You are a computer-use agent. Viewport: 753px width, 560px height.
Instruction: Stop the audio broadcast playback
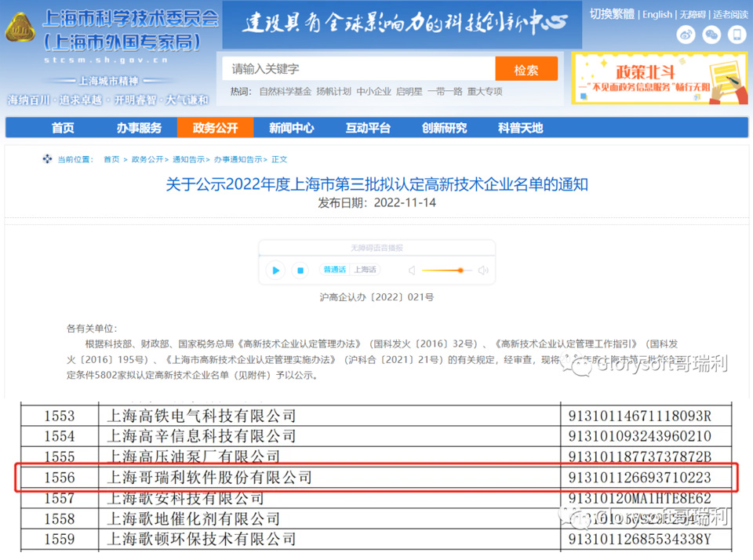pyautogui.click(x=300, y=271)
